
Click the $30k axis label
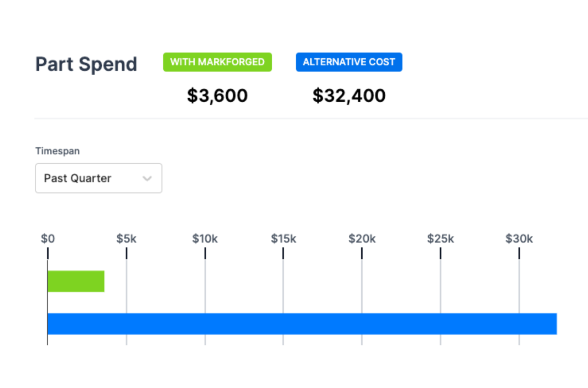point(519,239)
